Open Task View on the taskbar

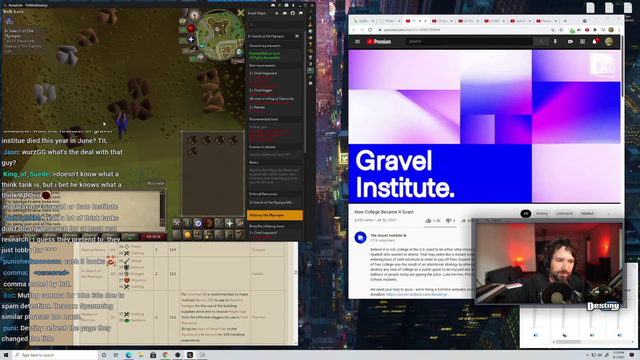[x=116, y=355]
